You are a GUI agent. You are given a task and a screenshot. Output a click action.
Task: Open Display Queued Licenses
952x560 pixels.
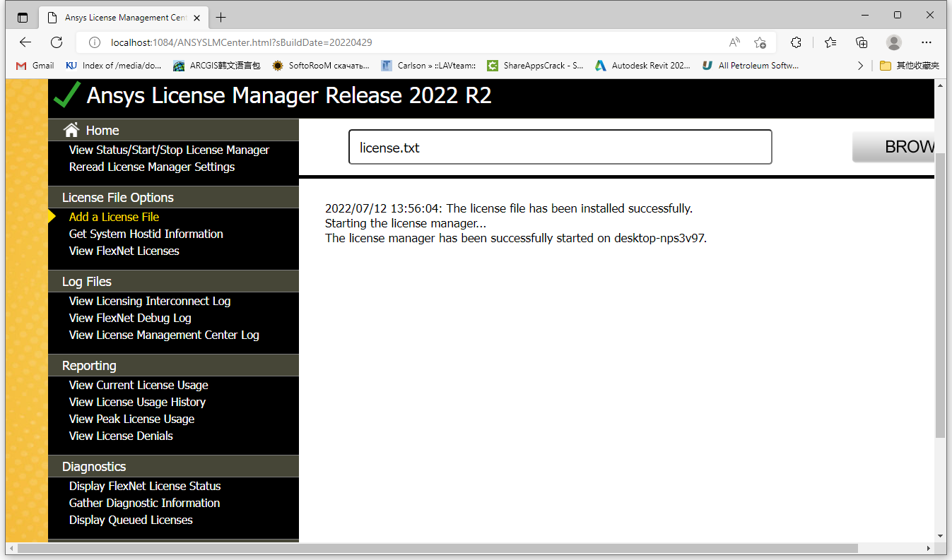click(131, 520)
